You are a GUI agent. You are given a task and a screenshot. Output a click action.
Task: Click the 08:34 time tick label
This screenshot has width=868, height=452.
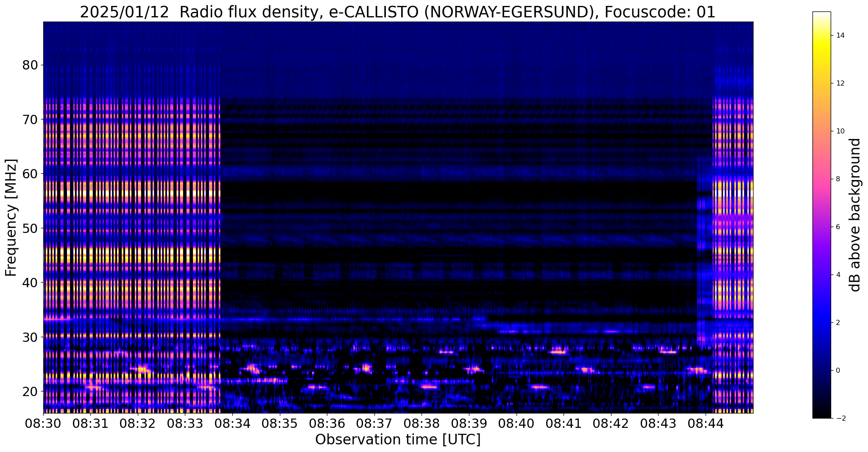tap(232, 423)
